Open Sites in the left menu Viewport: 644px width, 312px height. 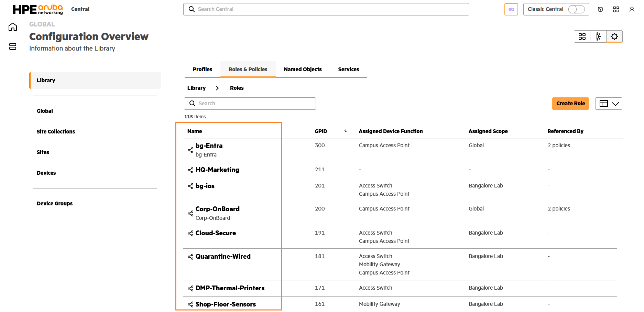click(43, 152)
